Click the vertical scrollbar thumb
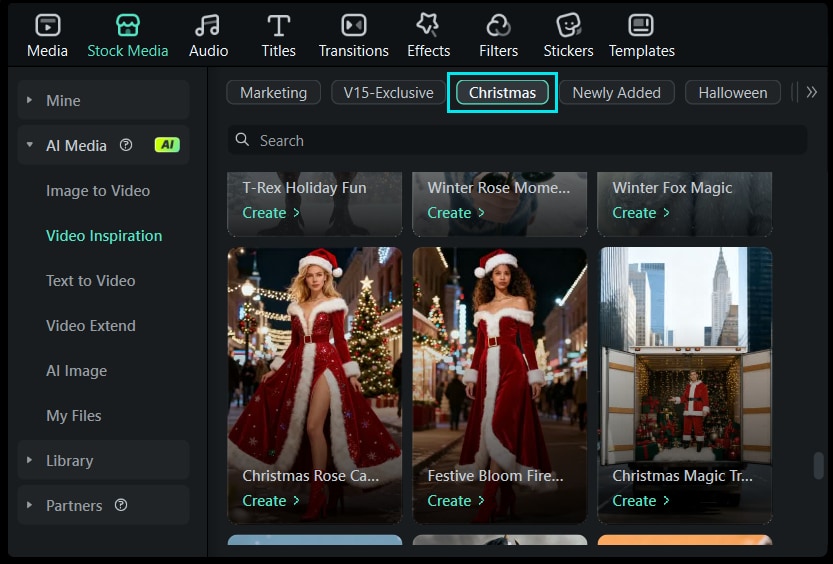 819,466
